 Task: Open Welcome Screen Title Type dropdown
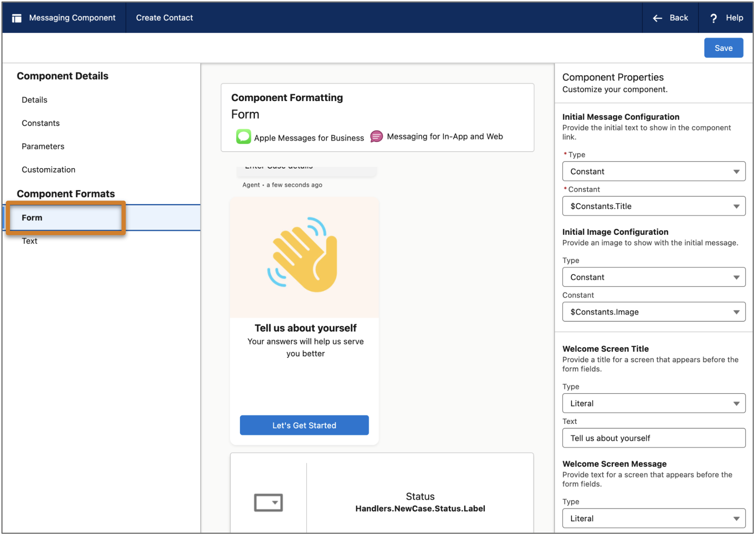tap(653, 403)
